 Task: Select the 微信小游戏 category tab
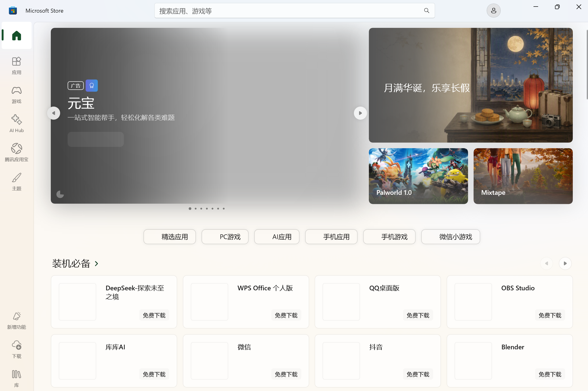[x=450, y=237]
